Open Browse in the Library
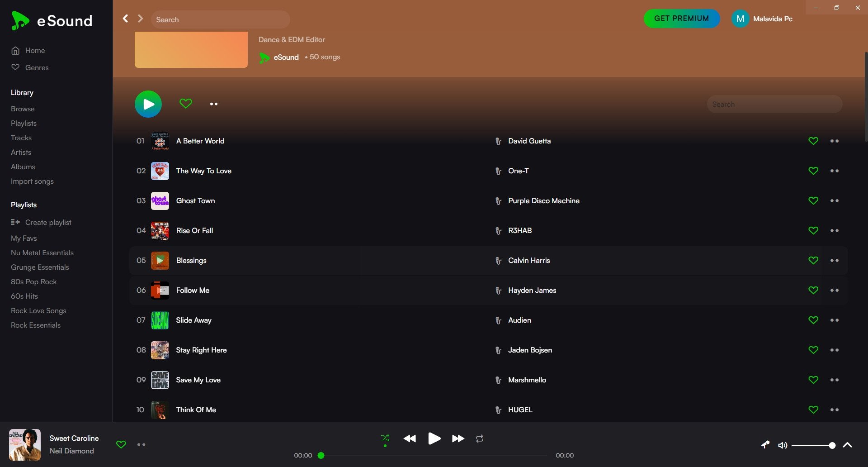 [x=23, y=109]
